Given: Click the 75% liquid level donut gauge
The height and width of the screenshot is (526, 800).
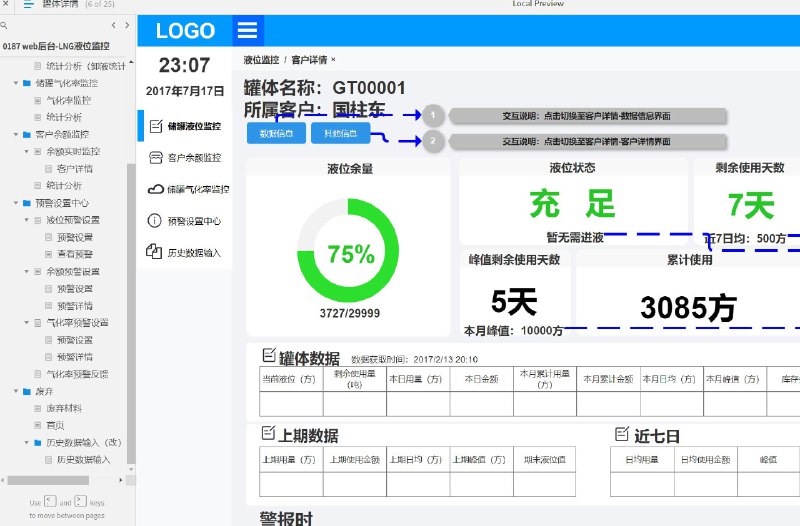Looking at the screenshot, I should [348, 251].
